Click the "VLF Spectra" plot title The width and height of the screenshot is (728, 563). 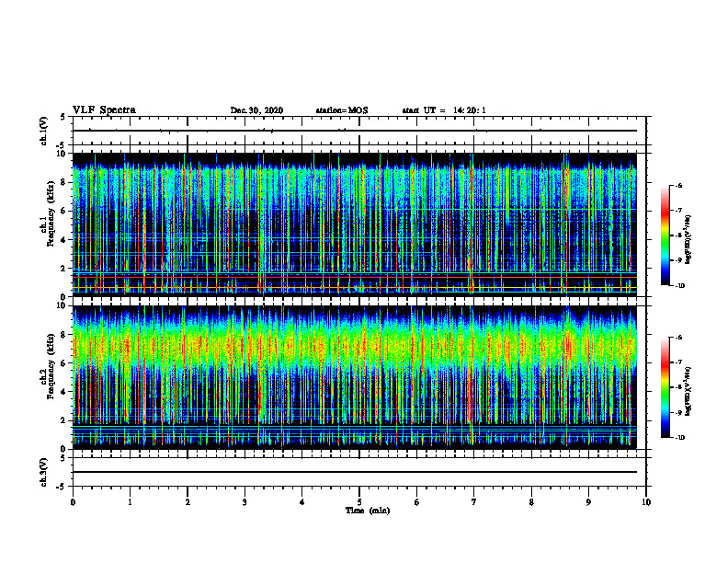tap(104, 109)
